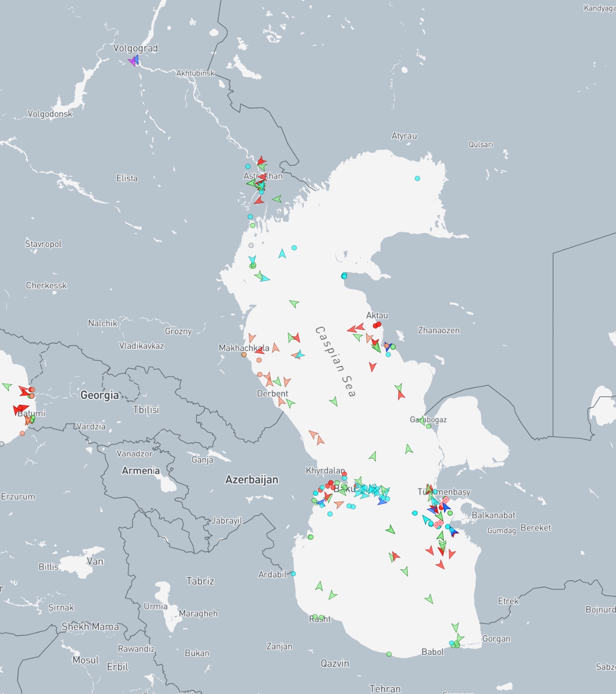Select the cyan dot on coast northwest of Aktau

point(344,276)
